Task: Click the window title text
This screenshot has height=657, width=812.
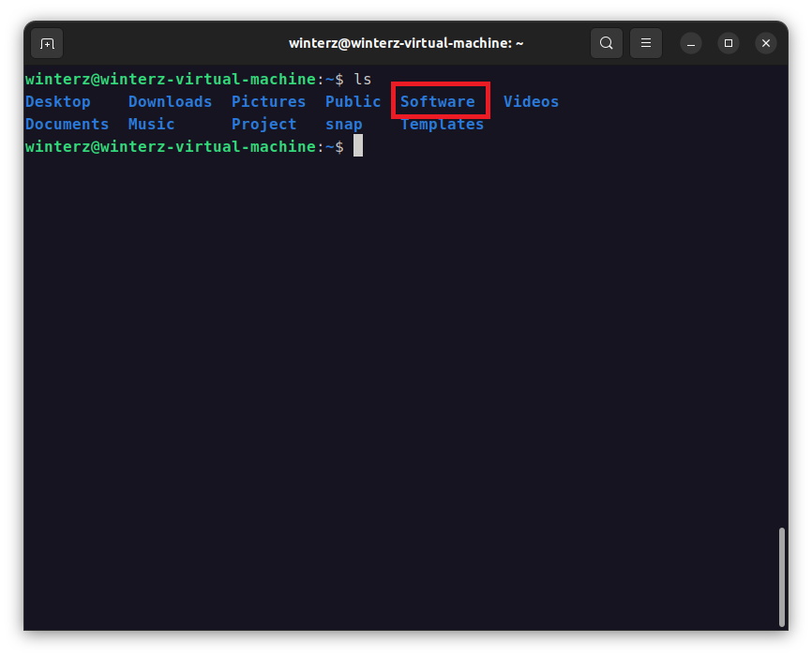Action: click(406, 43)
